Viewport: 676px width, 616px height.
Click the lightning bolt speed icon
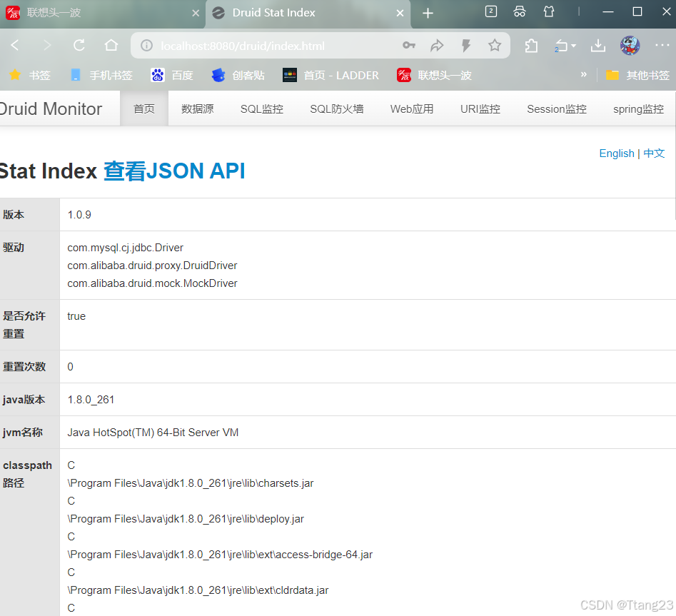point(465,45)
